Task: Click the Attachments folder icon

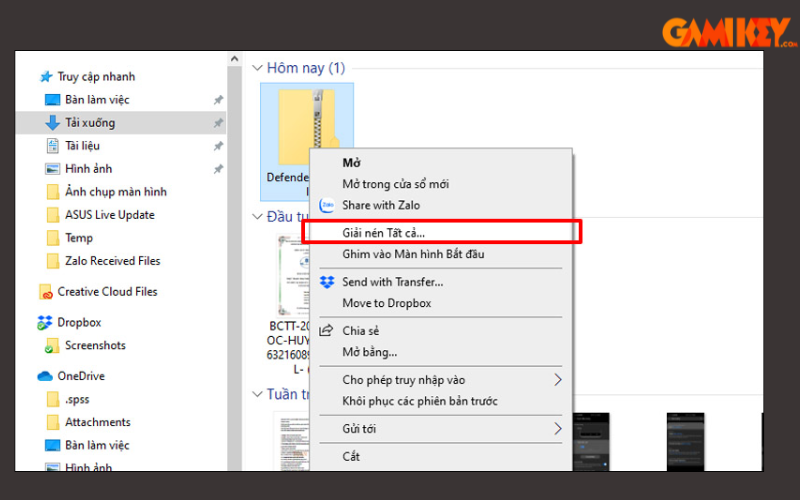Action: click(x=53, y=422)
